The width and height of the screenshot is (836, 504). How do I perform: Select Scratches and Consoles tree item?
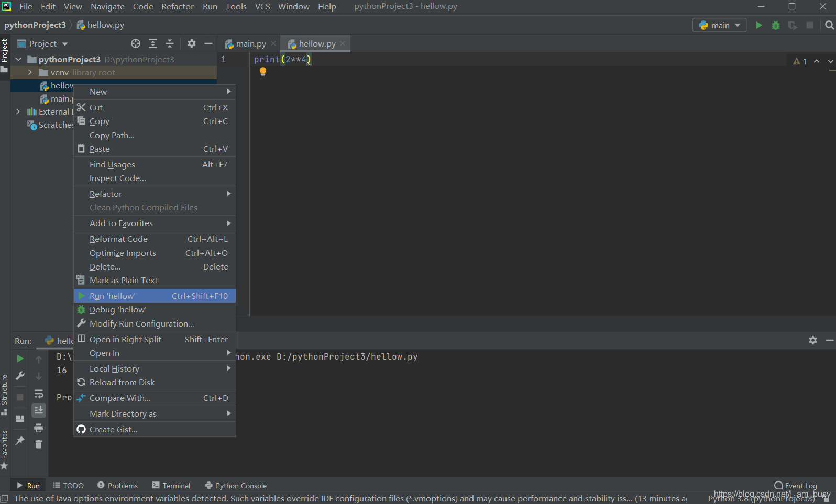click(x=51, y=125)
